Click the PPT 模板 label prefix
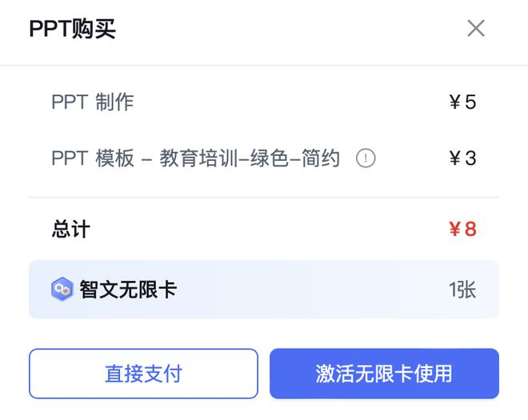 (93, 158)
